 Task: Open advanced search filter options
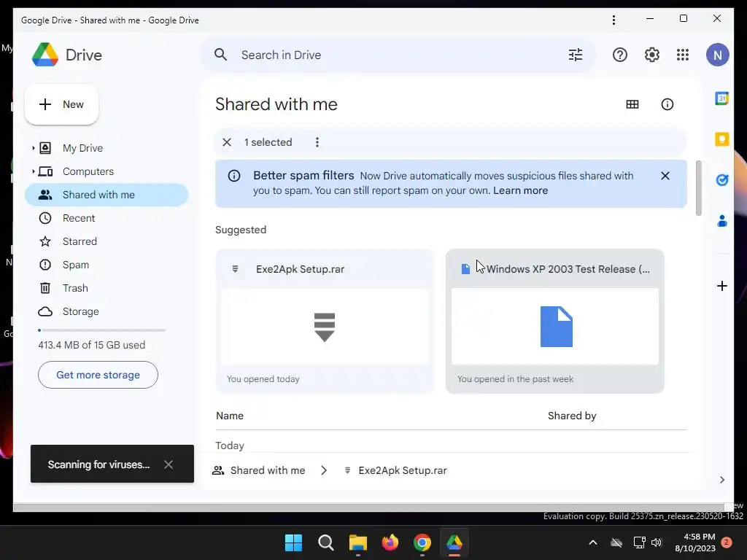[x=576, y=55]
